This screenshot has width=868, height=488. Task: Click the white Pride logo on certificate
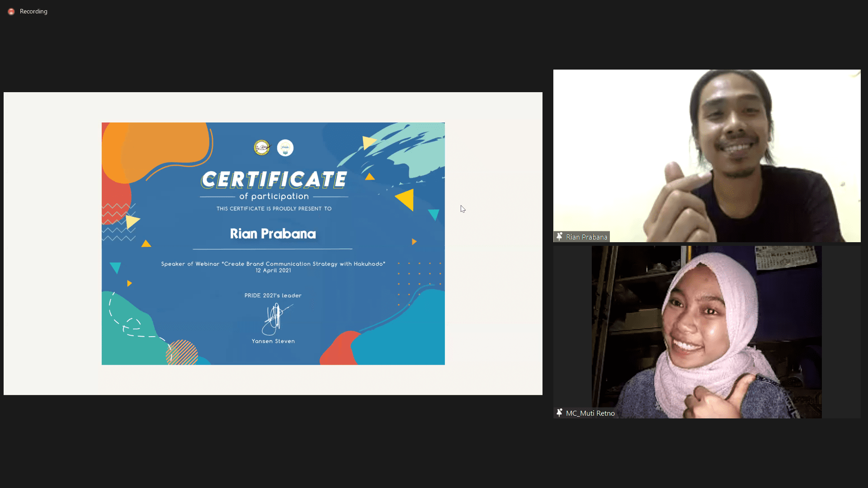click(x=285, y=148)
